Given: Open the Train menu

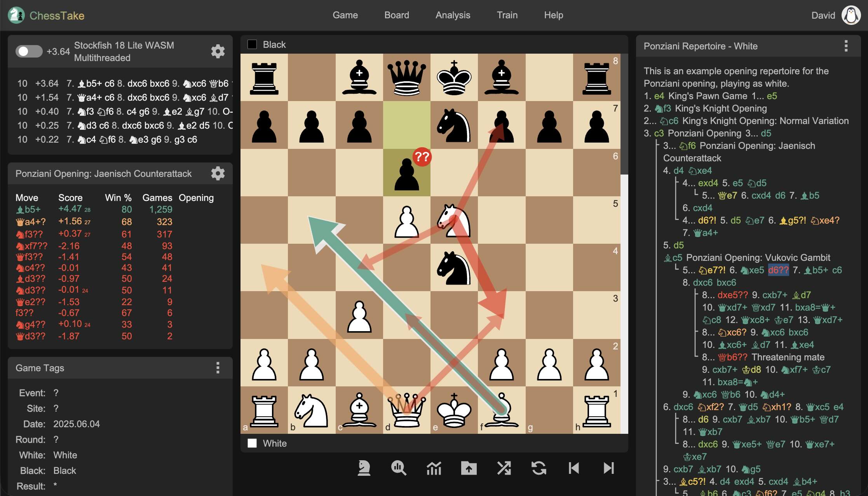Looking at the screenshot, I should (x=507, y=15).
